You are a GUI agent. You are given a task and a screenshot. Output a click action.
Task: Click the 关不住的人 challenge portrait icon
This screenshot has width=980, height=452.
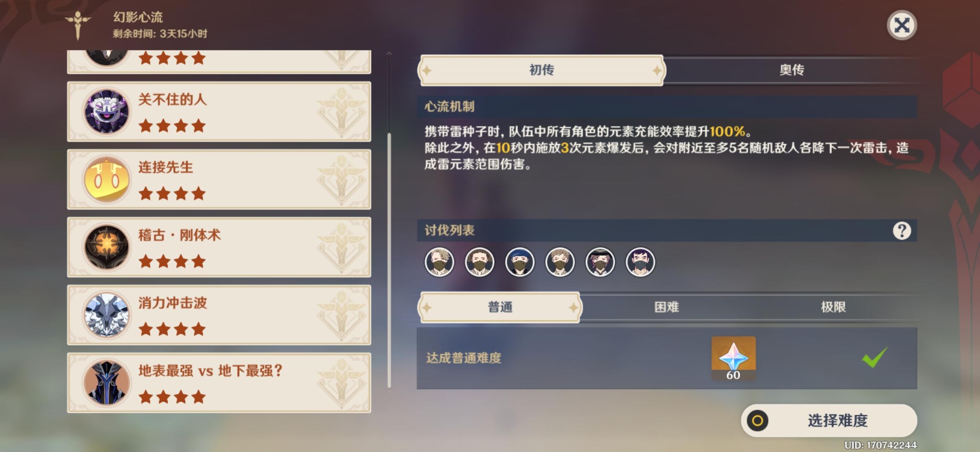click(106, 111)
